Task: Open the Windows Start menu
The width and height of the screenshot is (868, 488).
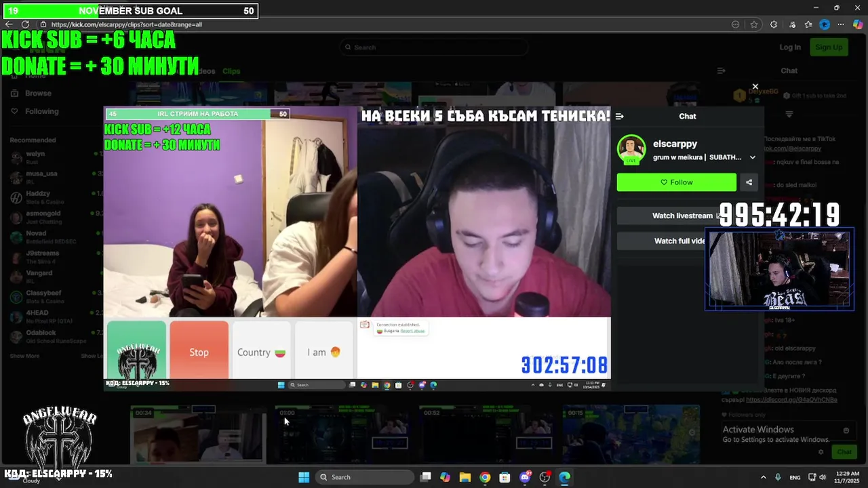Action: 304,477
